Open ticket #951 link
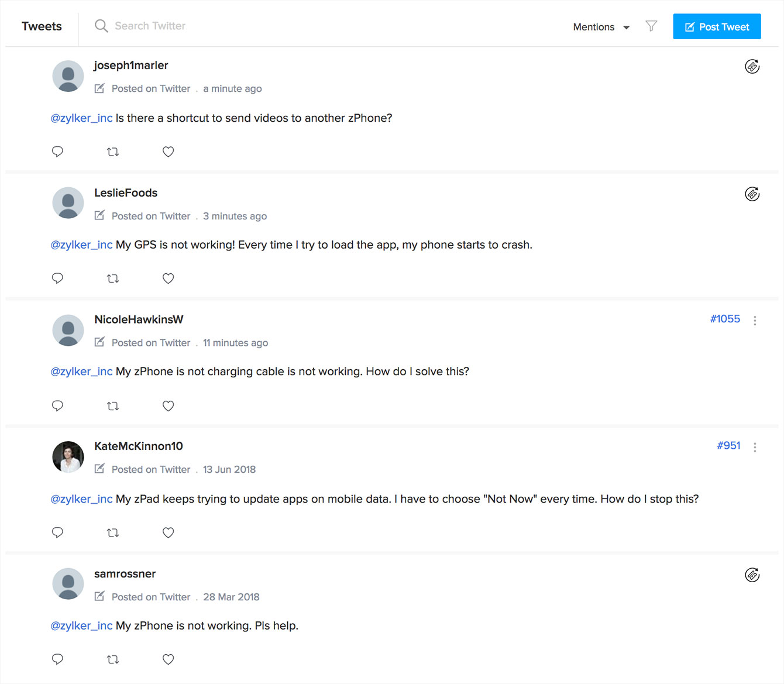Viewport: 784px width, 684px height. tap(728, 446)
